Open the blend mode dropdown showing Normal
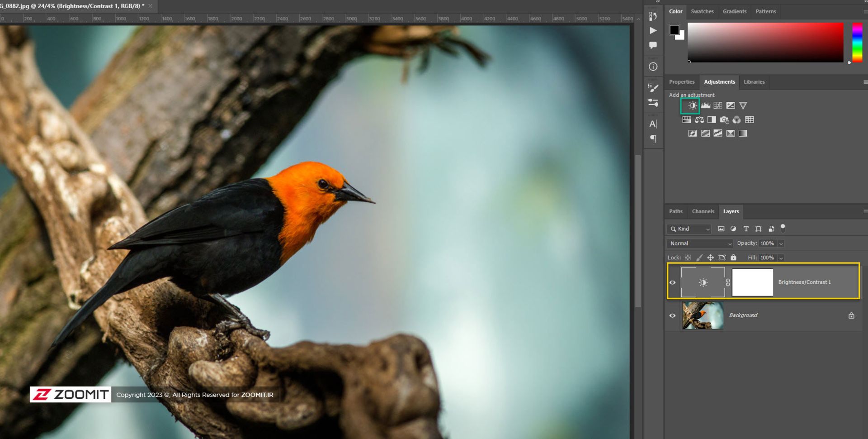This screenshot has height=439, width=868. click(x=699, y=243)
